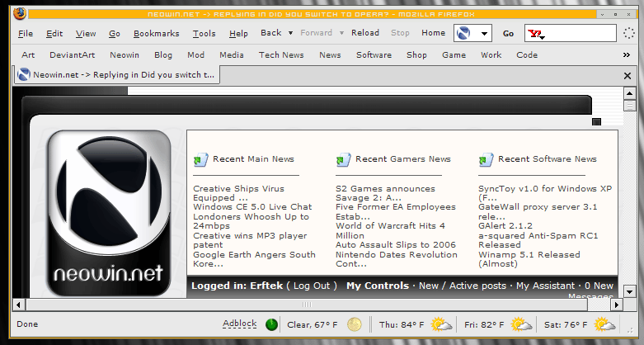Viewport: 644px width, 345px height.
Task: Click Thursday's partly cloudy forecast icon
Action: (x=441, y=324)
